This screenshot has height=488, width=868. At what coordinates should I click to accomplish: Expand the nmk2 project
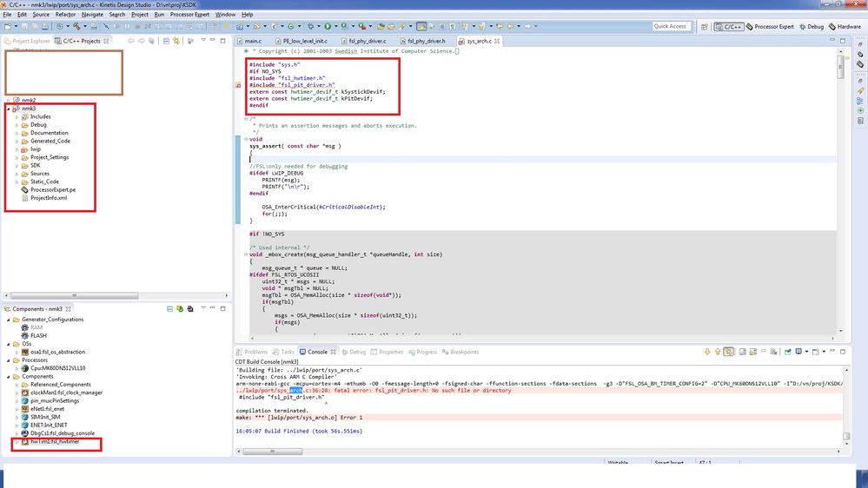9,101
